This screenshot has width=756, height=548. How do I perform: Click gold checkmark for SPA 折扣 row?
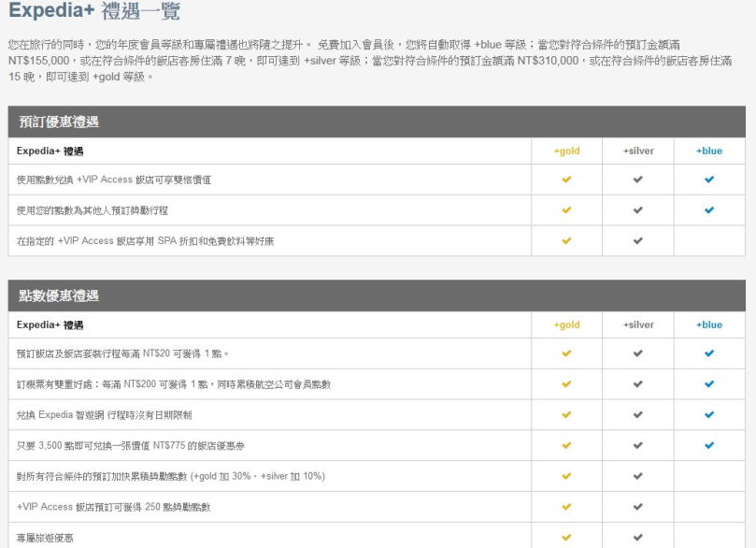click(x=566, y=240)
